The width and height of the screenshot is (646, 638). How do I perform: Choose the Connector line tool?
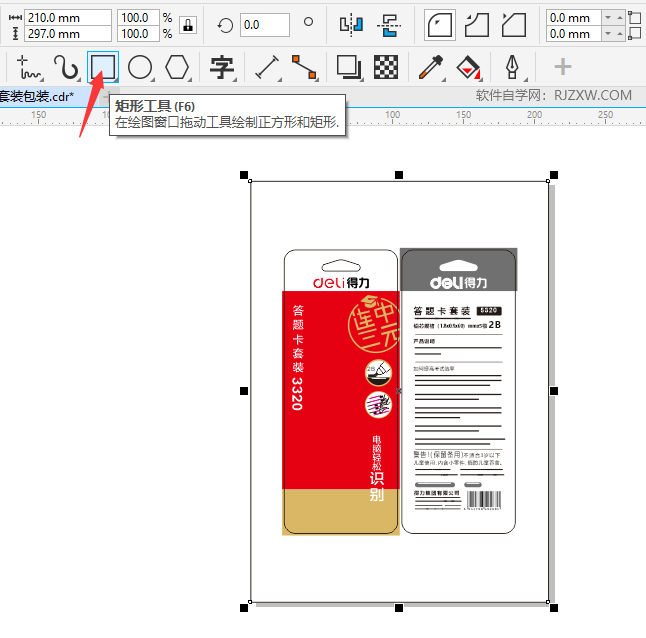pyautogui.click(x=304, y=67)
